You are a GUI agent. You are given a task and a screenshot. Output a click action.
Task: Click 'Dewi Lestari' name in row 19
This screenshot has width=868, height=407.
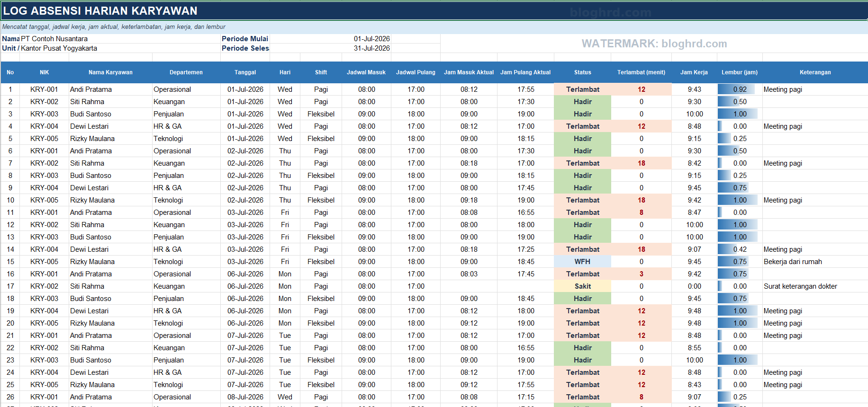110,311
